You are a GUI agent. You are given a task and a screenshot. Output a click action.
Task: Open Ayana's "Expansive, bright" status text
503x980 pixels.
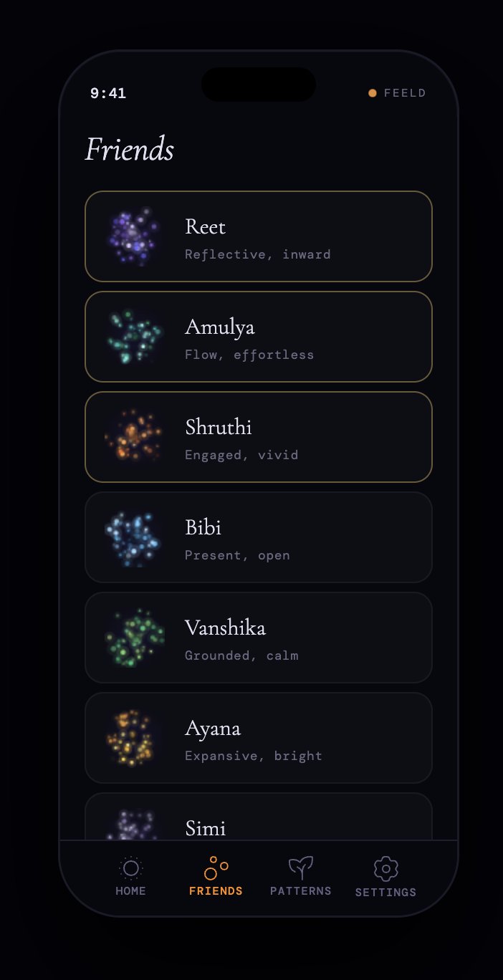(254, 756)
